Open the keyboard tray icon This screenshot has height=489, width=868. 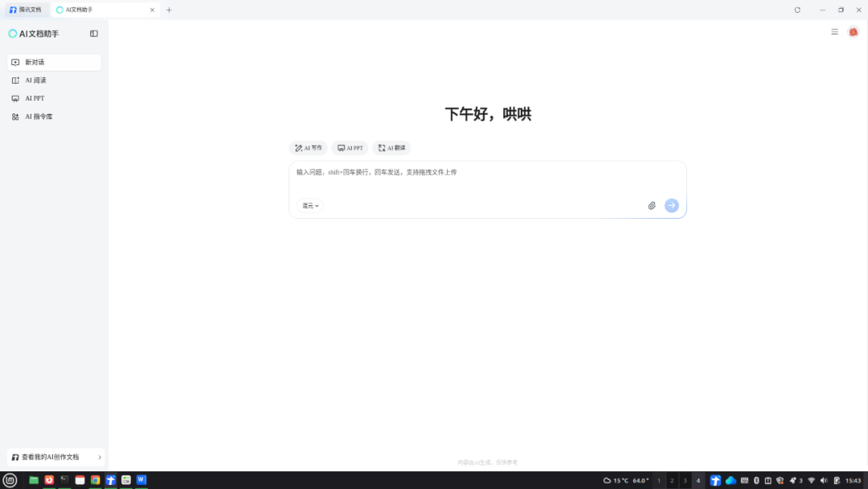click(744, 481)
